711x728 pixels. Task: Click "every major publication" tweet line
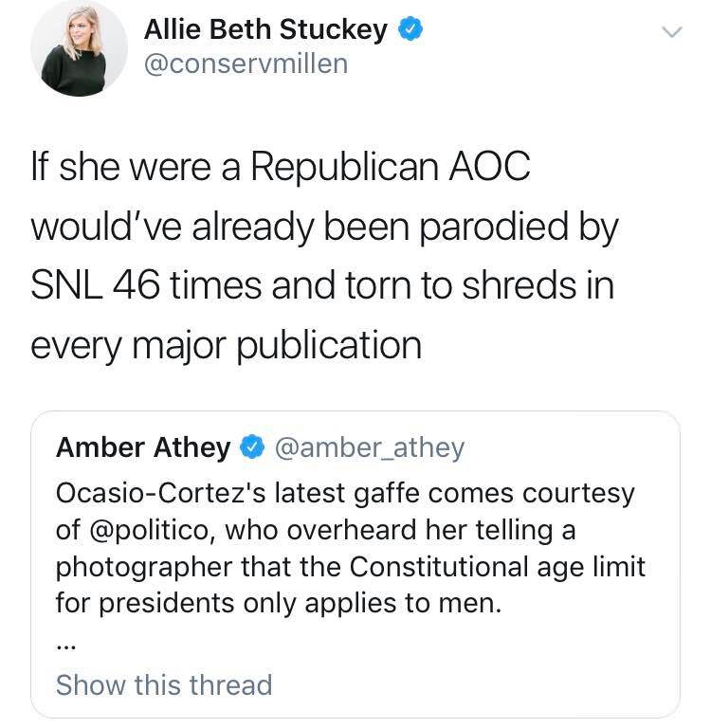226,342
